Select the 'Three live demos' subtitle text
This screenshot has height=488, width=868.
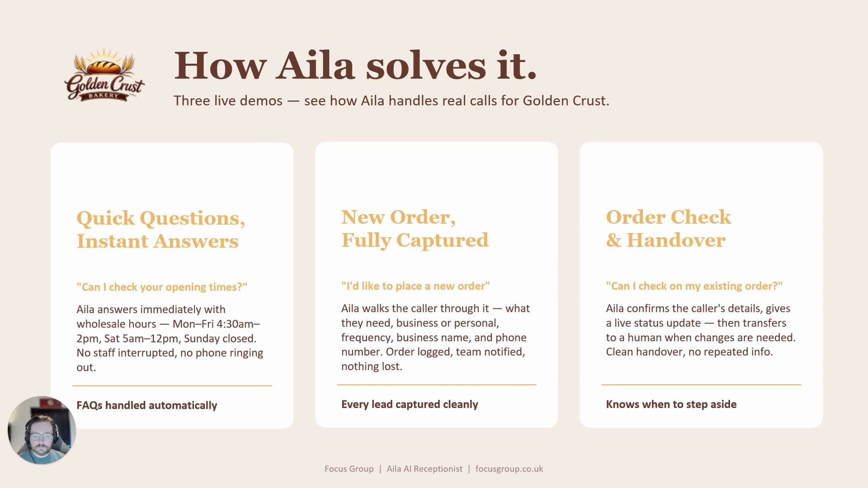(x=392, y=100)
